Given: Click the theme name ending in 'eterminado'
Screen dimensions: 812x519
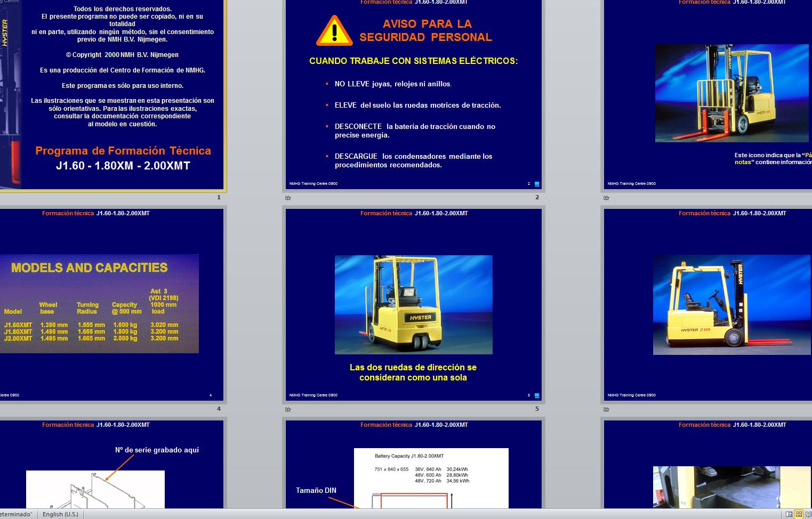Looking at the screenshot, I should click(16, 514).
